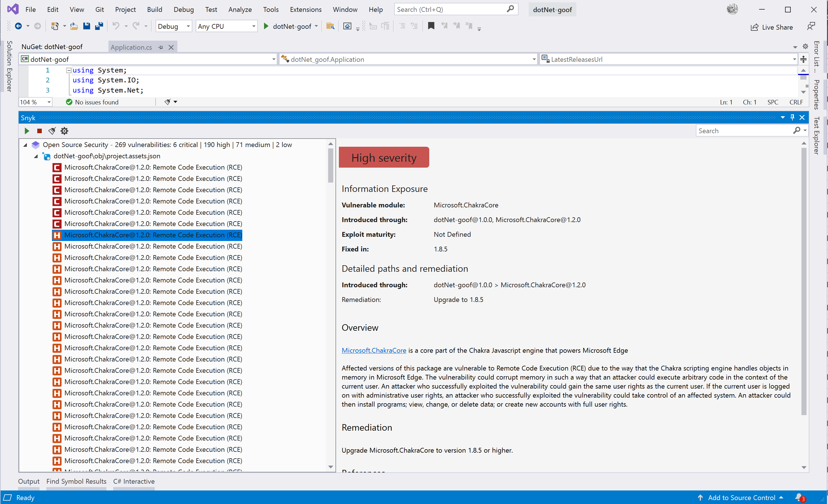The image size is (828, 504).
Task: Open Debug configuration dropdown
Action: 173,26
